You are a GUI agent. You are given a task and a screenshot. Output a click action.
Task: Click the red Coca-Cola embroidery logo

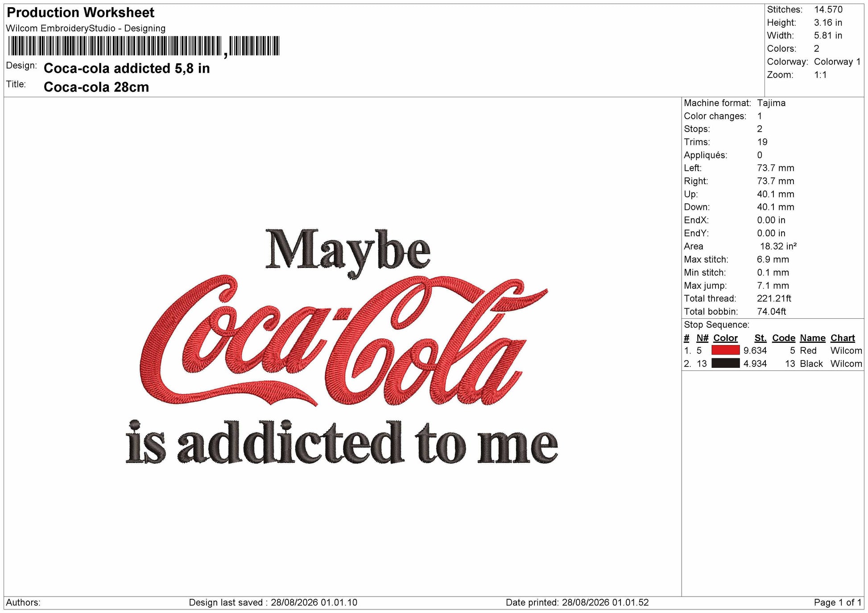344,341
